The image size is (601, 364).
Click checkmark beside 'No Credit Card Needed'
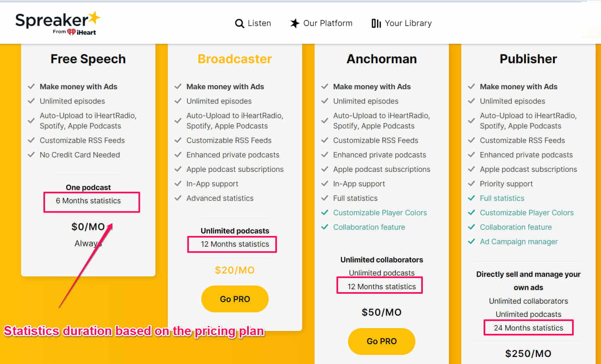pyautogui.click(x=31, y=155)
